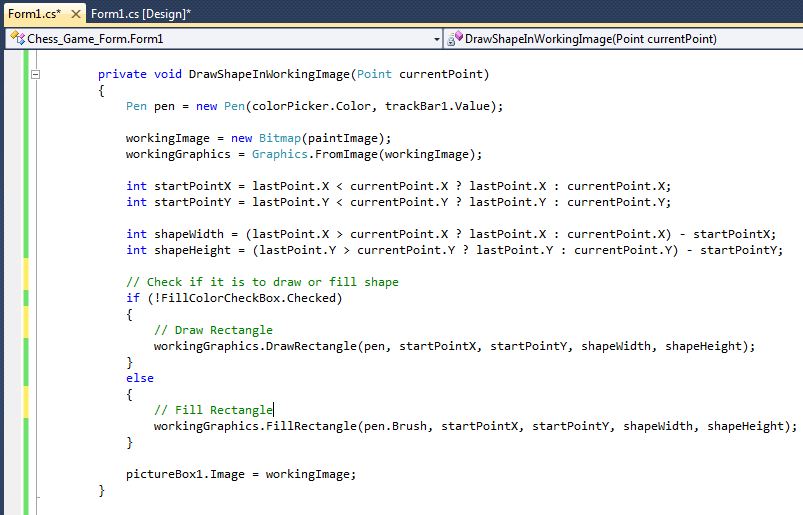Viewport: 803px width, 515px height.
Task: Click the '// Draw Rectangle' comment
Action: (213, 330)
